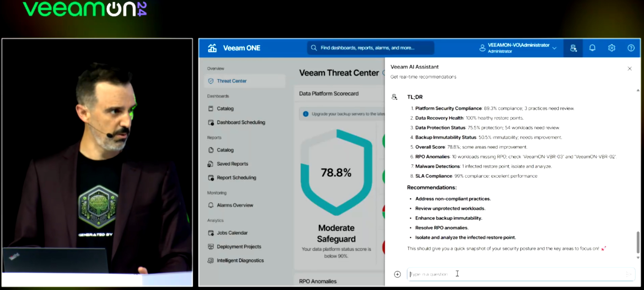Click Enhance backup immutability recommendation

click(x=449, y=218)
